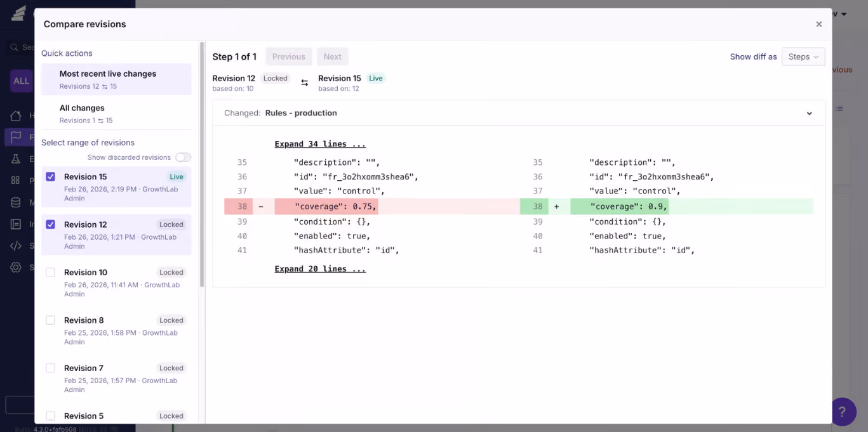Screen dimensions: 868x432
Task: Select Most recent live changes quick action
Action: (x=116, y=79)
